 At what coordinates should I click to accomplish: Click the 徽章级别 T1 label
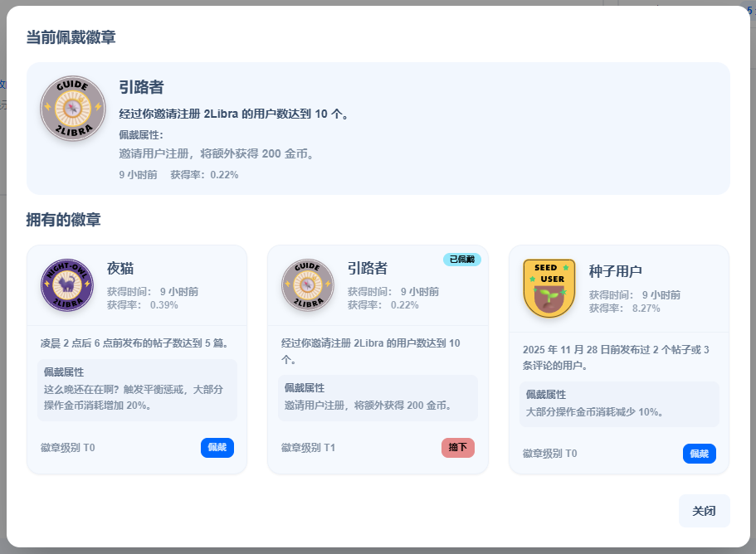308,448
